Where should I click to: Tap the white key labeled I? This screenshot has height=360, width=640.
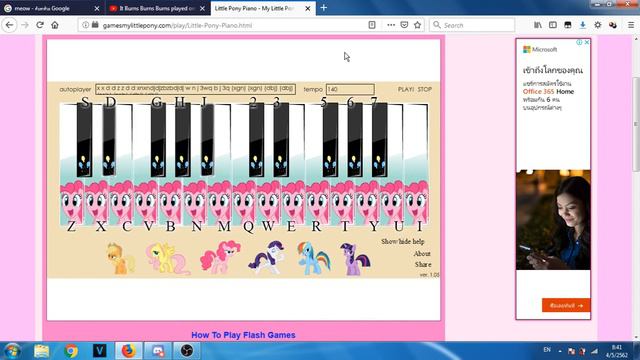pyautogui.click(x=416, y=202)
